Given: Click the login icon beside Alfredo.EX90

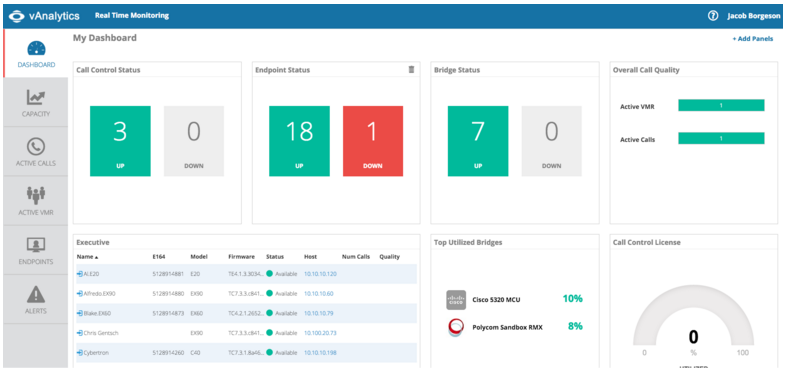Looking at the screenshot, I should coord(80,293).
